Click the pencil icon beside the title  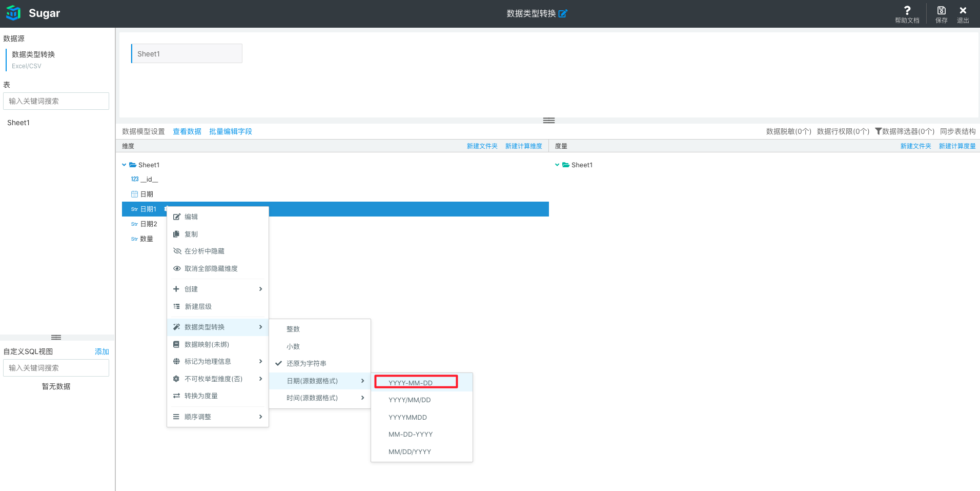563,14
